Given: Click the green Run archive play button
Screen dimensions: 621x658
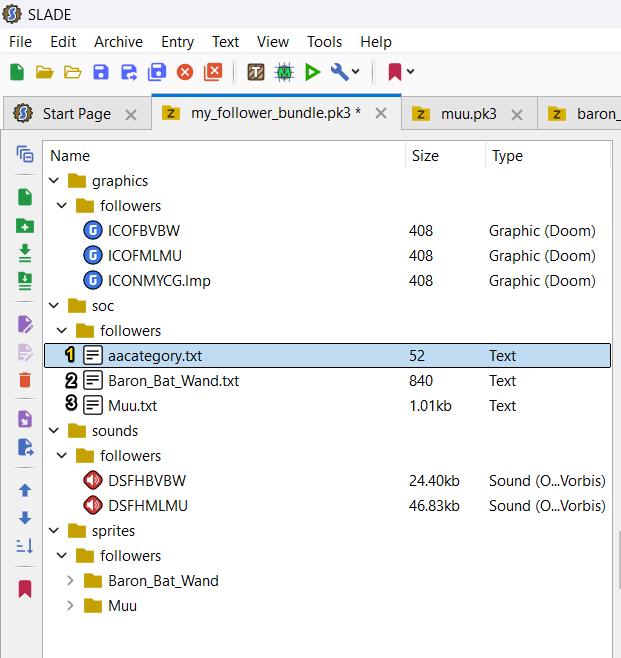Looking at the screenshot, I should 313,72.
